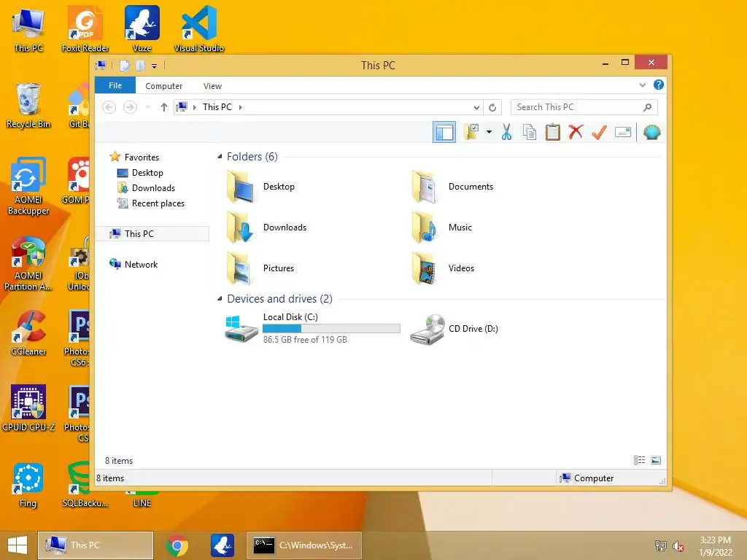Click the blue shell icon in toolbar
This screenshot has width=747, height=560.
coord(651,132)
